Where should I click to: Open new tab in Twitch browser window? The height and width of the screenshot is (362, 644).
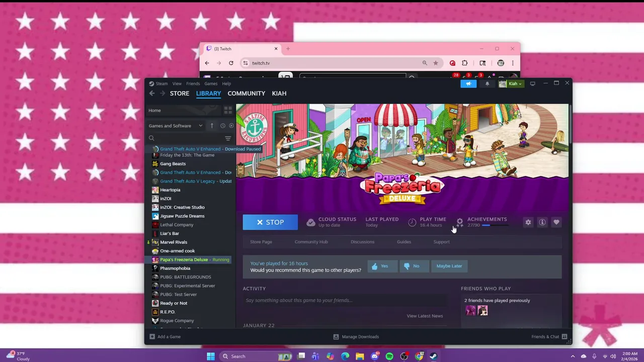[x=288, y=49]
